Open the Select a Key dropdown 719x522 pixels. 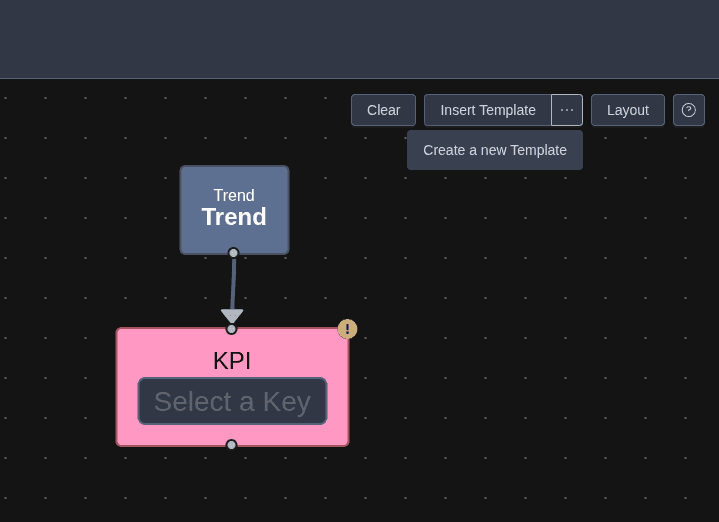coord(232,401)
